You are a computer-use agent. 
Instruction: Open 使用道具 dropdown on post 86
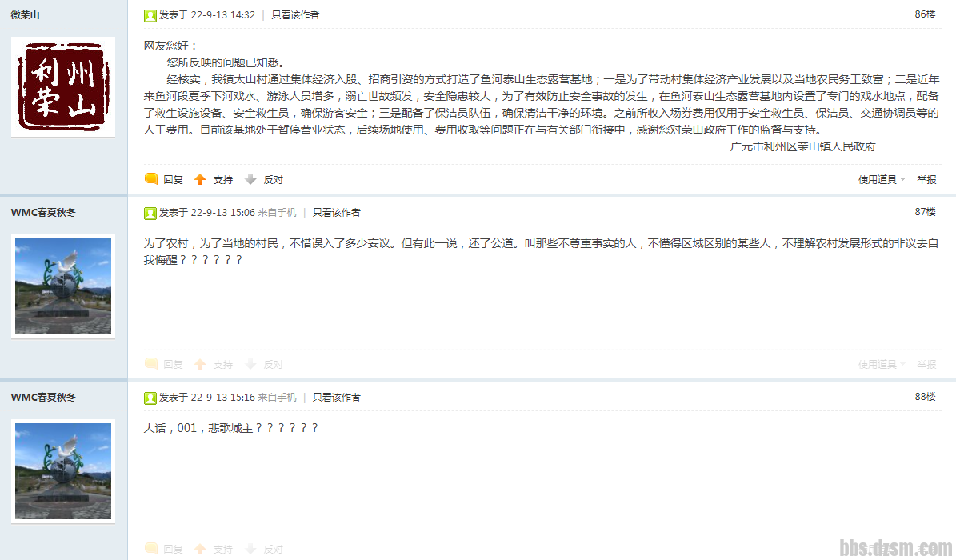tap(882, 179)
